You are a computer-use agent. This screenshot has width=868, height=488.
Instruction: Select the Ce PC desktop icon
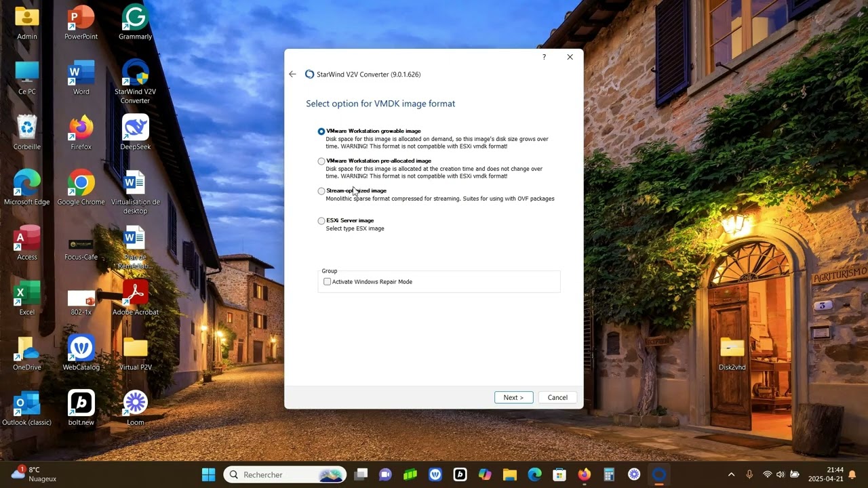point(27,78)
